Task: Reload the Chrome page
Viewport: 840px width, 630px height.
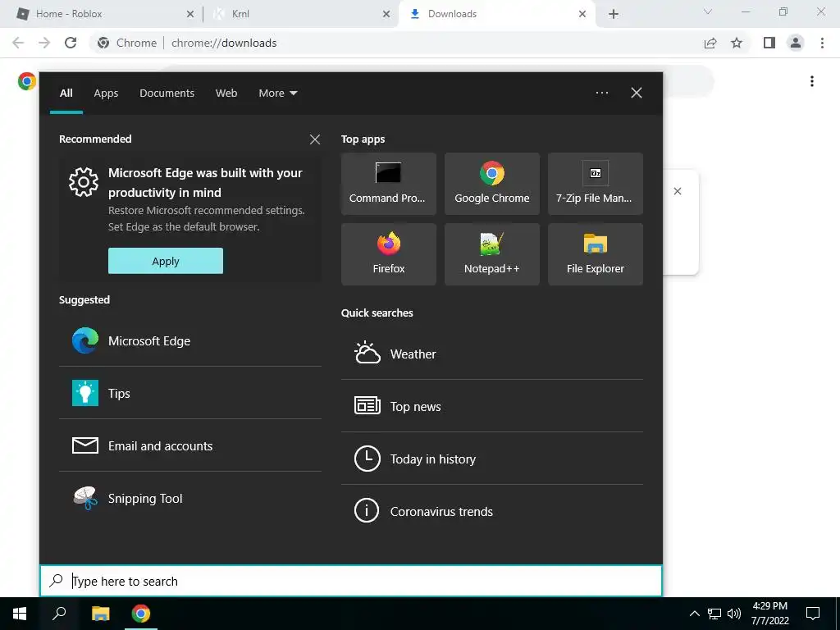Action: [x=71, y=43]
